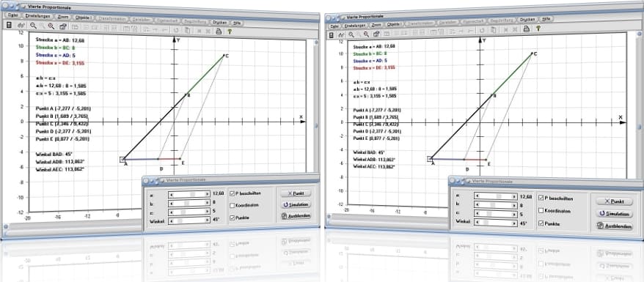Toggle 'P beschriften' checkbox in right control panel
This screenshot has height=282, width=644.
point(541,198)
